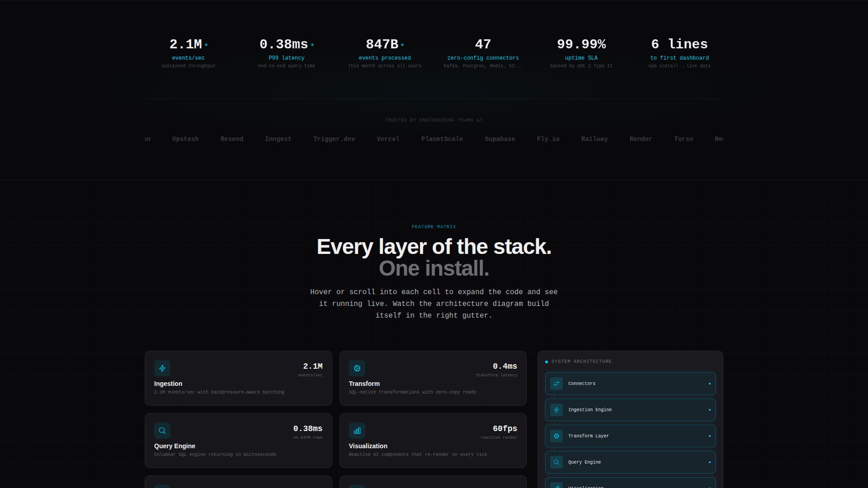
Task: Select the Query Engine architecture node
Action: point(630,462)
